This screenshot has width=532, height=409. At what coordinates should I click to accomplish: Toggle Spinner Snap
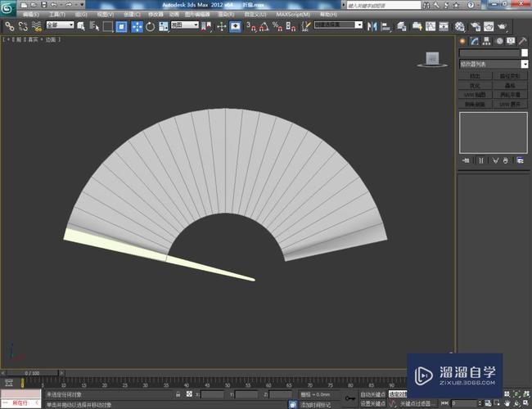291,26
